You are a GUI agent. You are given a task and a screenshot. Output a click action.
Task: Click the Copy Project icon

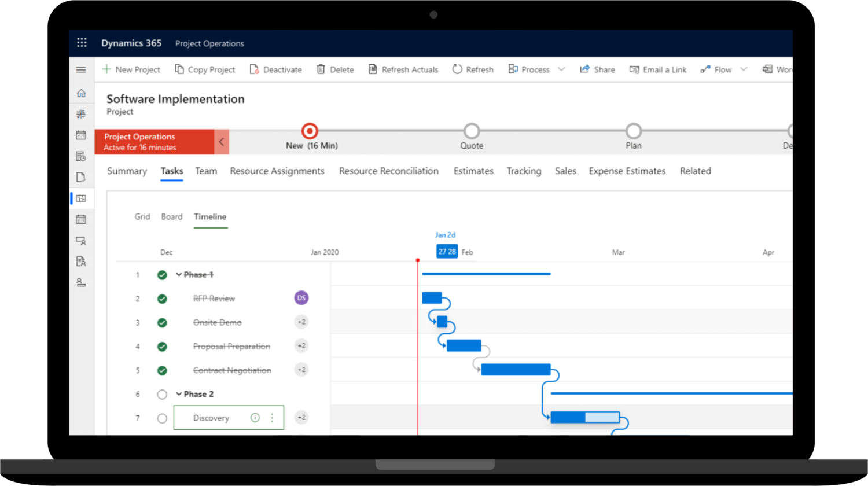point(179,69)
